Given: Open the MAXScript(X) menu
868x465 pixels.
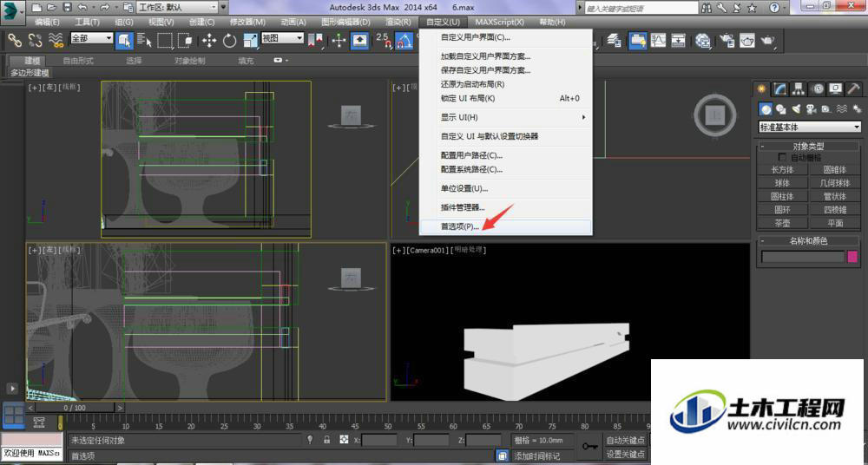Looking at the screenshot, I should [x=500, y=23].
